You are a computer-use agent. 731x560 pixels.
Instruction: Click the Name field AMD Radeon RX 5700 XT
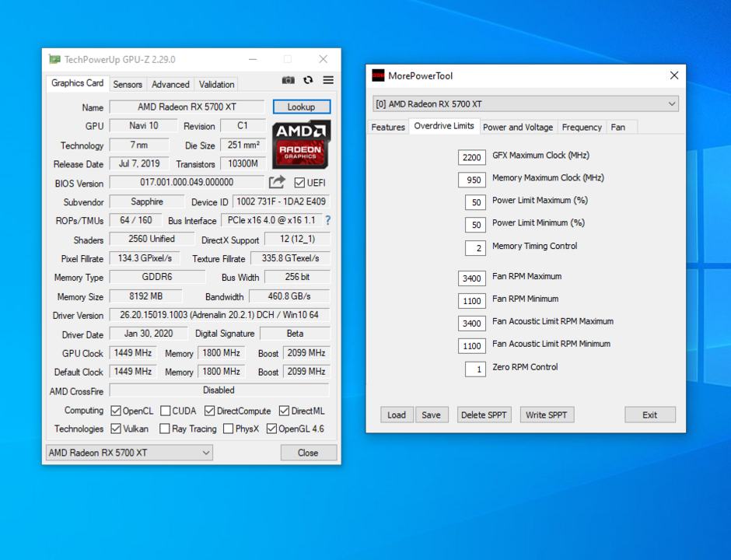coord(187,107)
